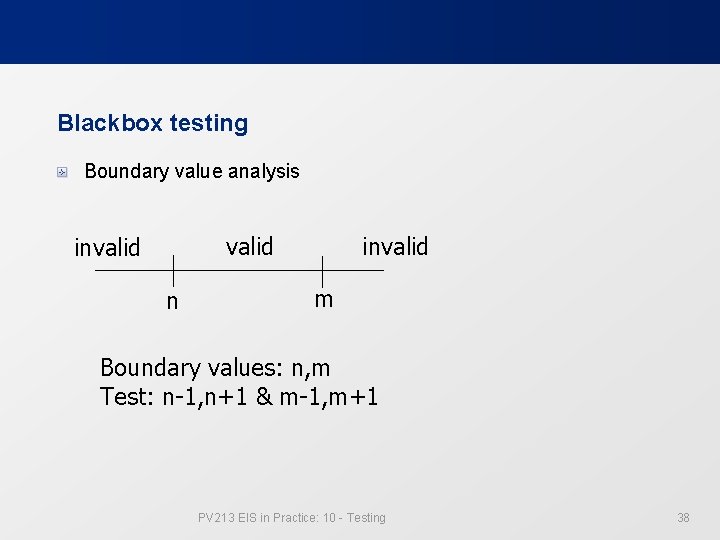Click the slide number 38
720x540 pixels.
[x=683, y=517]
